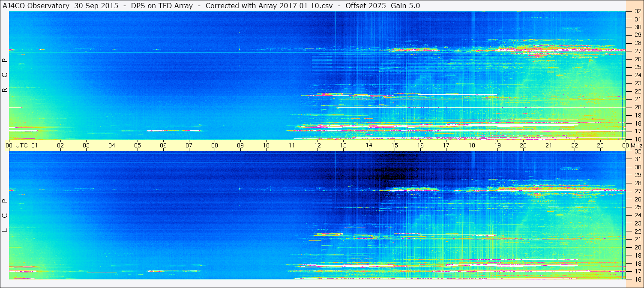This screenshot has width=644, height=288.
Task: Click the UTC label on time axis
Action: 21,145
